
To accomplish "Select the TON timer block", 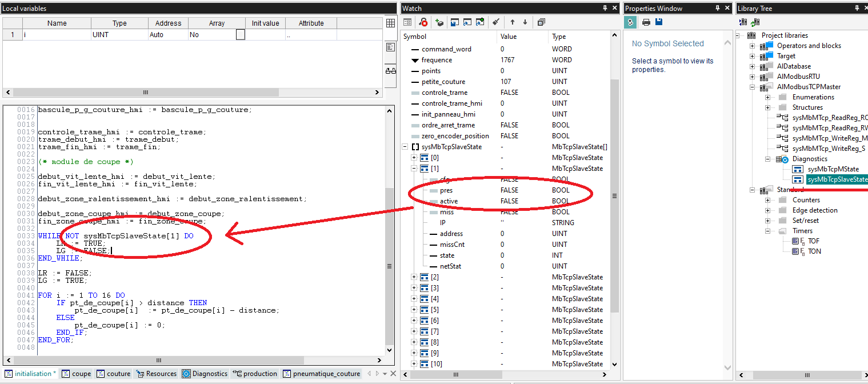I will coord(814,251).
